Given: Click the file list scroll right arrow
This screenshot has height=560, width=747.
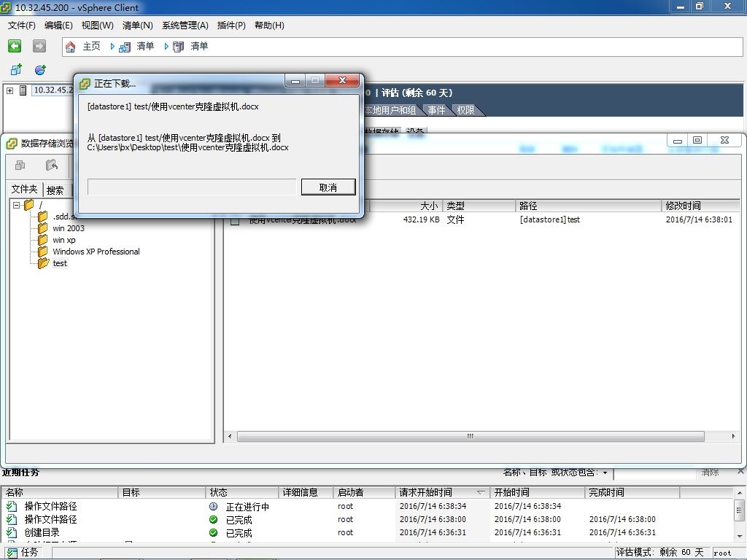Looking at the screenshot, I should [733, 436].
